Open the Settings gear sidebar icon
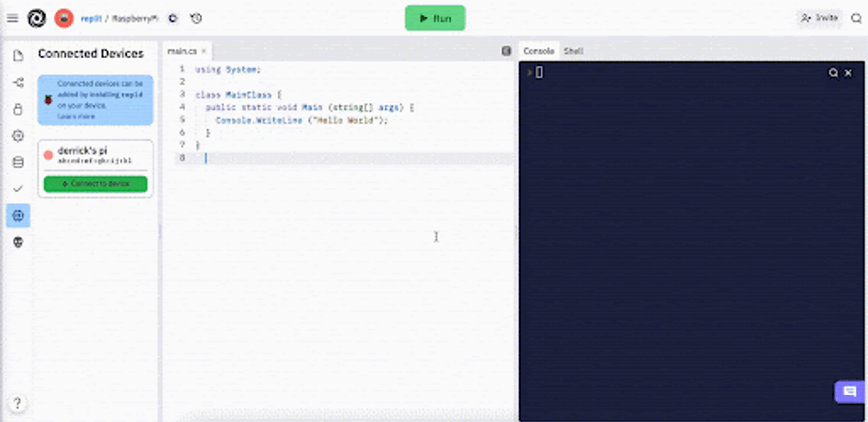The width and height of the screenshot is (868, 422). [18, 136]
